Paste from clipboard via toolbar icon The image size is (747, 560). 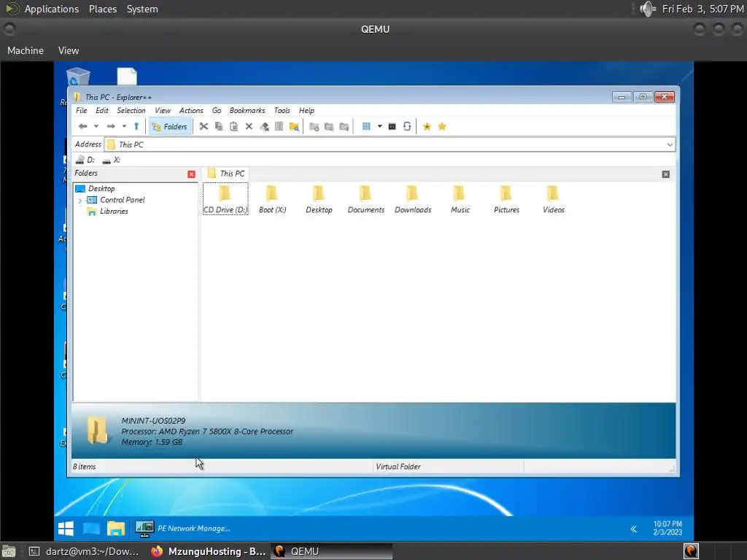click(x=234, y=127)
